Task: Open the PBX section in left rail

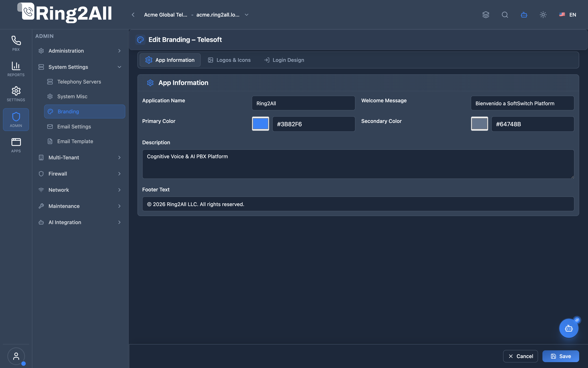Action: pyautogui.click(x=16, y=44)
